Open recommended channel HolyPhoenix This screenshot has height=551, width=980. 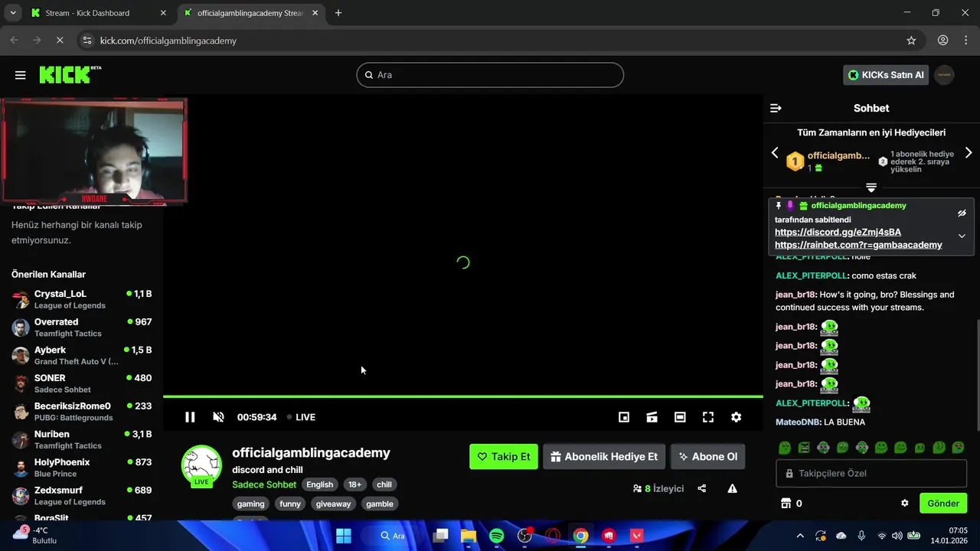(x=81, y=468)
